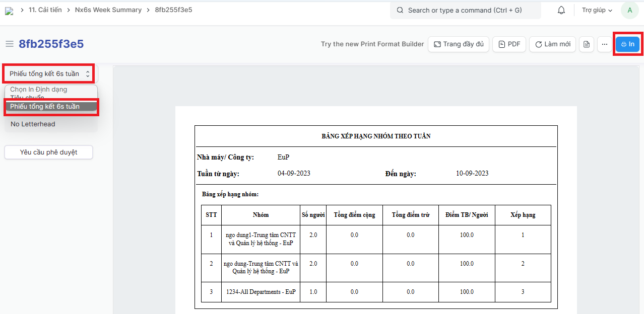Refresh preview with Làm mới button
This screenshot has height=314, width=644.
[x=553, y=44]
